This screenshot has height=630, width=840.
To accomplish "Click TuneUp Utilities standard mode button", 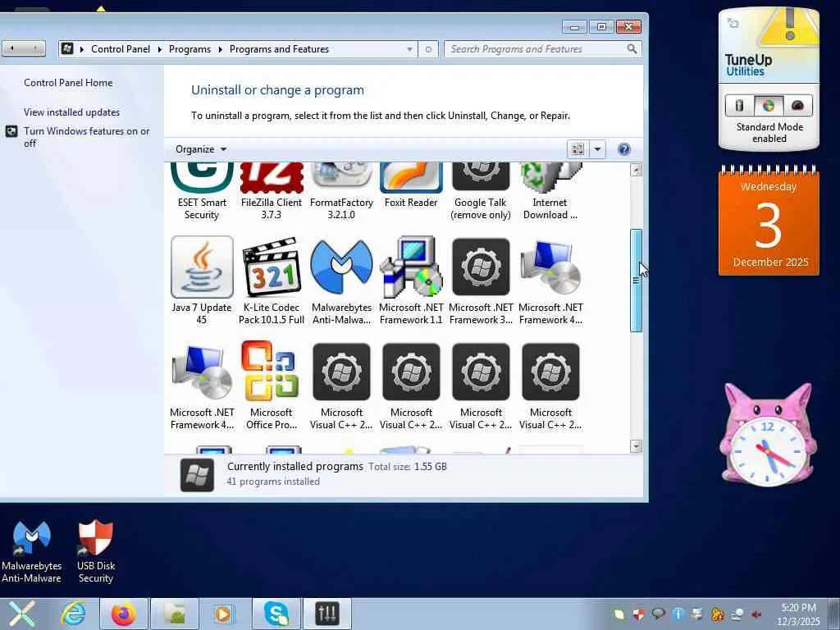I will [x=768, y=106].
